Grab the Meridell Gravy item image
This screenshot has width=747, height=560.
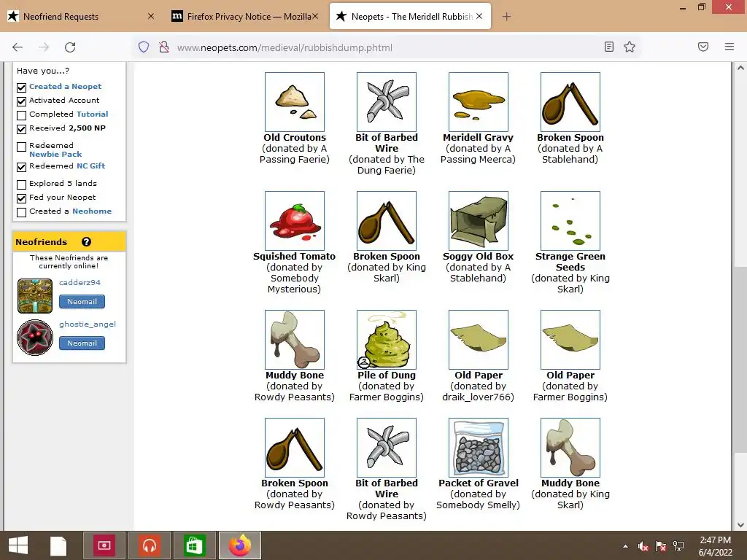coord(479,102)
